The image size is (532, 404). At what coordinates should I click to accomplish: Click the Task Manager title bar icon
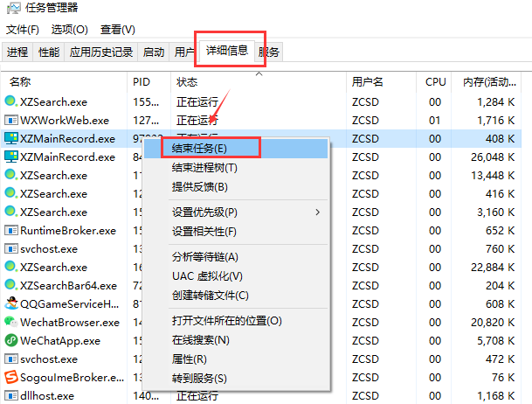point(14,8)
